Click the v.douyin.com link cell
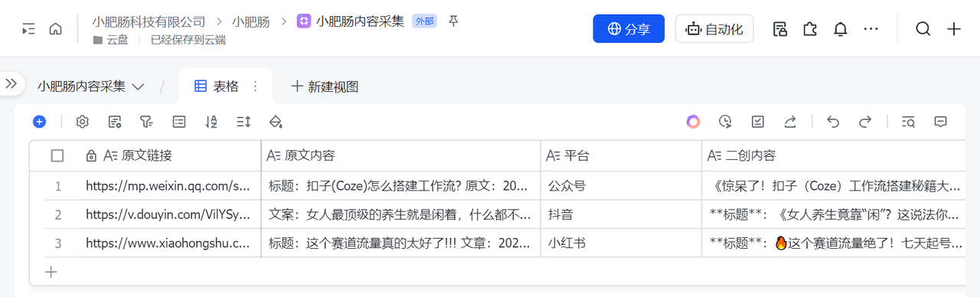Screen dimensions: 980x297 pyautogui.click(x=169, y=214)
